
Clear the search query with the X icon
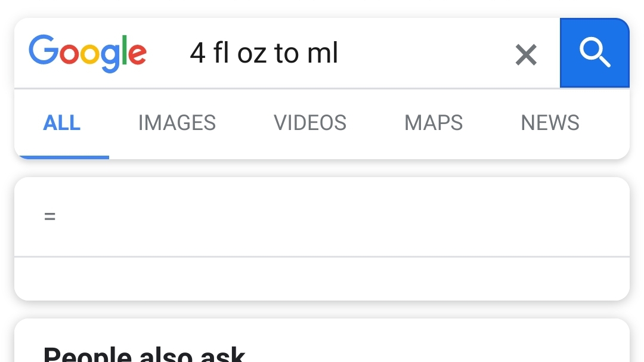pyautogui.click(x=526, y=55)
